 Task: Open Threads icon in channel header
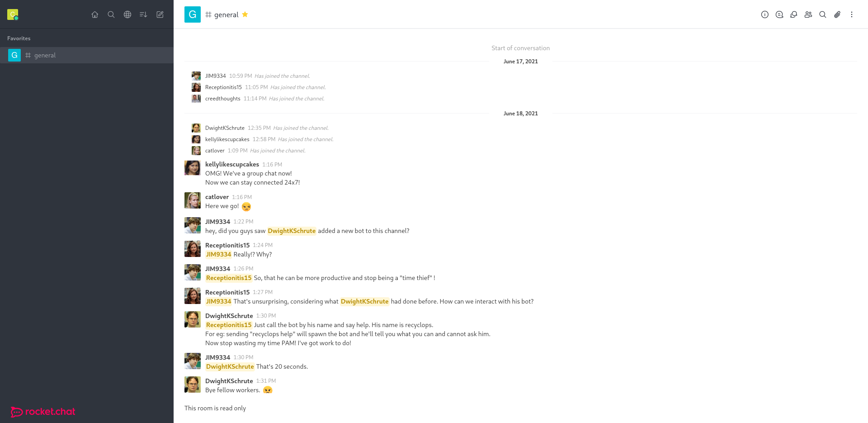(x=779, y=14)
